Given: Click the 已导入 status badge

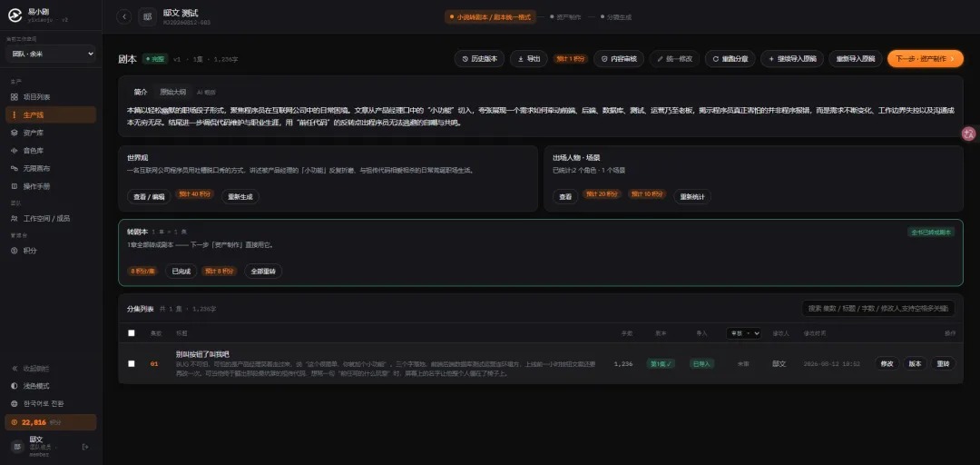Looking at the screenshot, I should point(701,363).
